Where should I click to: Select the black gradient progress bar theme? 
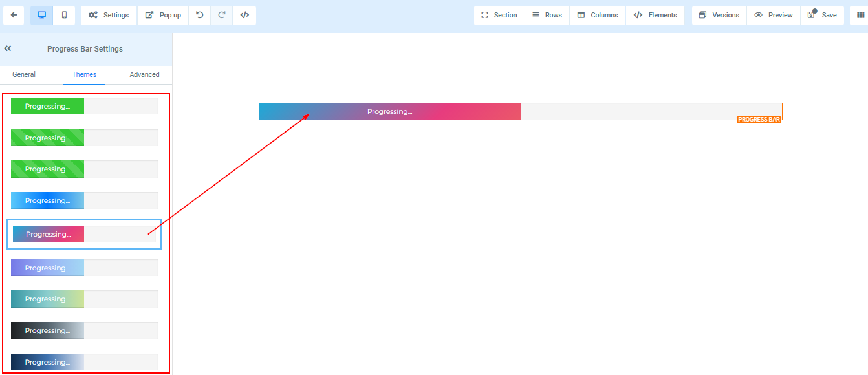[x=84, y=330]
